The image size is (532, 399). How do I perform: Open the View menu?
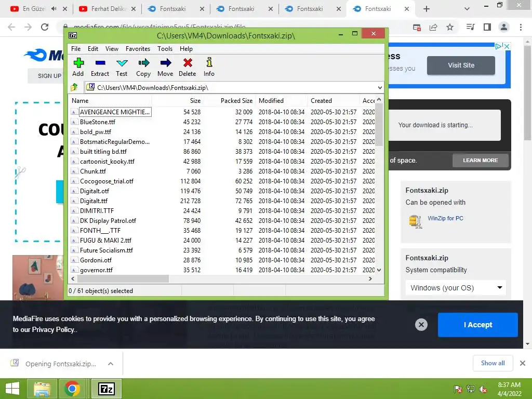[x=112, y=49]
